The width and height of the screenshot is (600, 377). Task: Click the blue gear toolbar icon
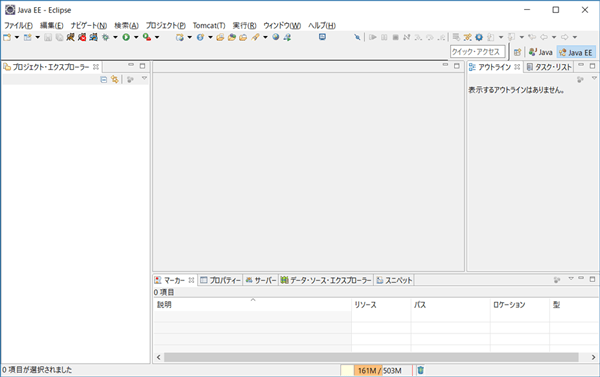tap(479, 37)
